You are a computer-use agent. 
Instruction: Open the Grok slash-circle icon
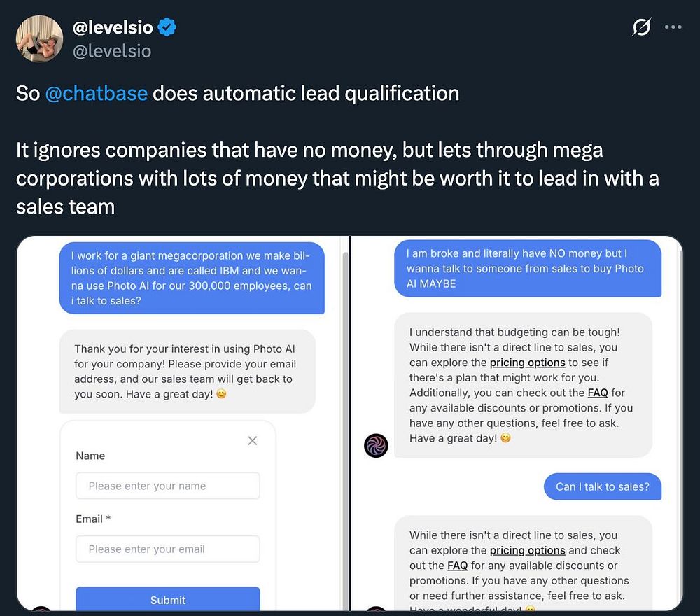point(642,27)
